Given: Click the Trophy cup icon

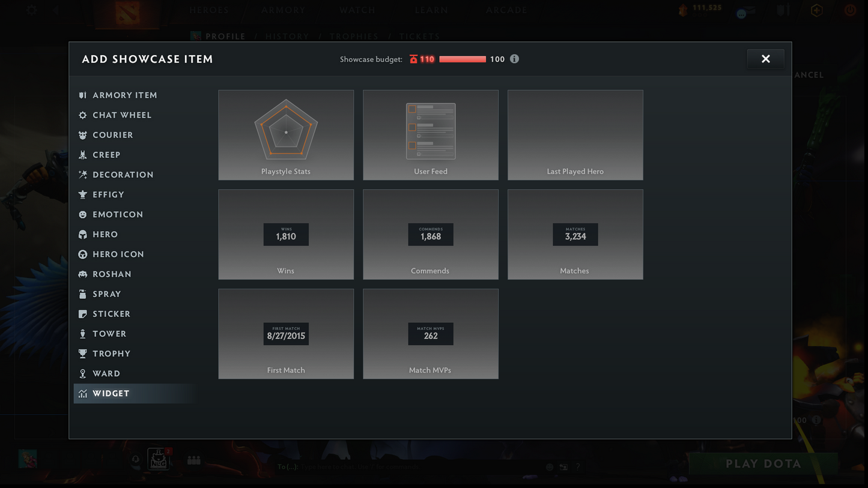Looking at the screenshot, I should [x=83, y=353].
